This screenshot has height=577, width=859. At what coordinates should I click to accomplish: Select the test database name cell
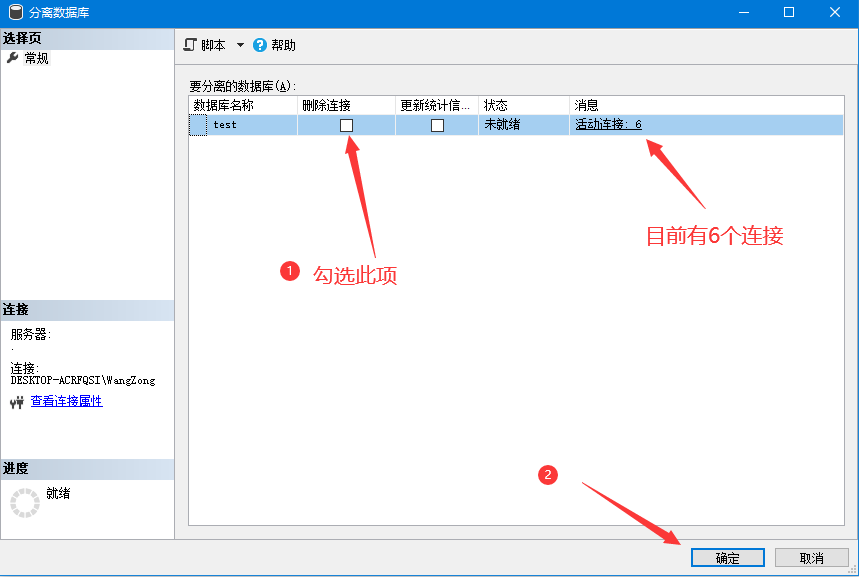(x=252, y=125)
